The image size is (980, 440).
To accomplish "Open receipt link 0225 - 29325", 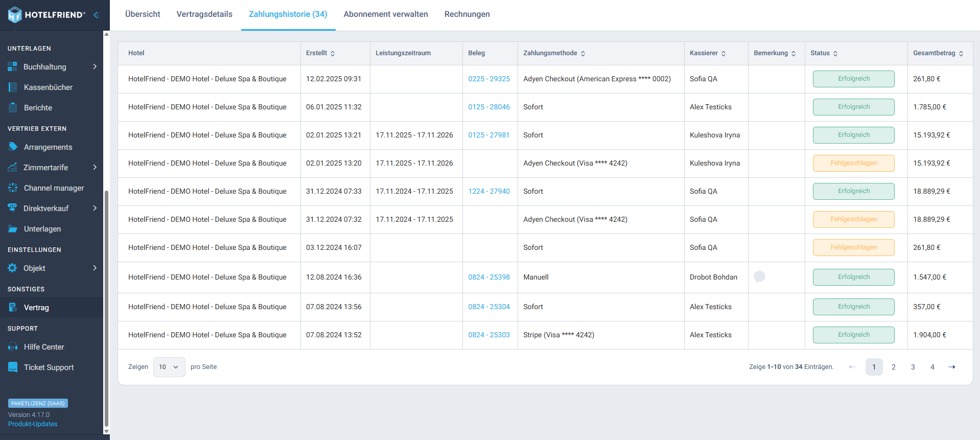I will click(x=489, y=79).
